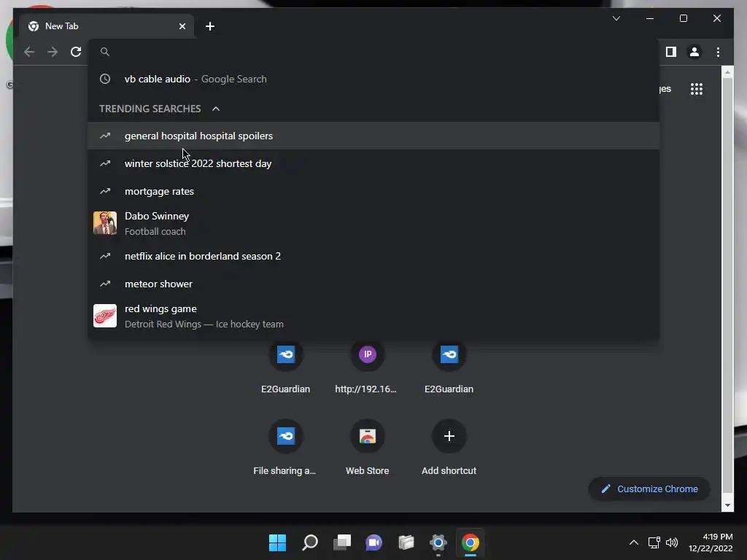Open File Explorer from taskbar
Viewport: 747px width, 560px height.
pos(406,542)
